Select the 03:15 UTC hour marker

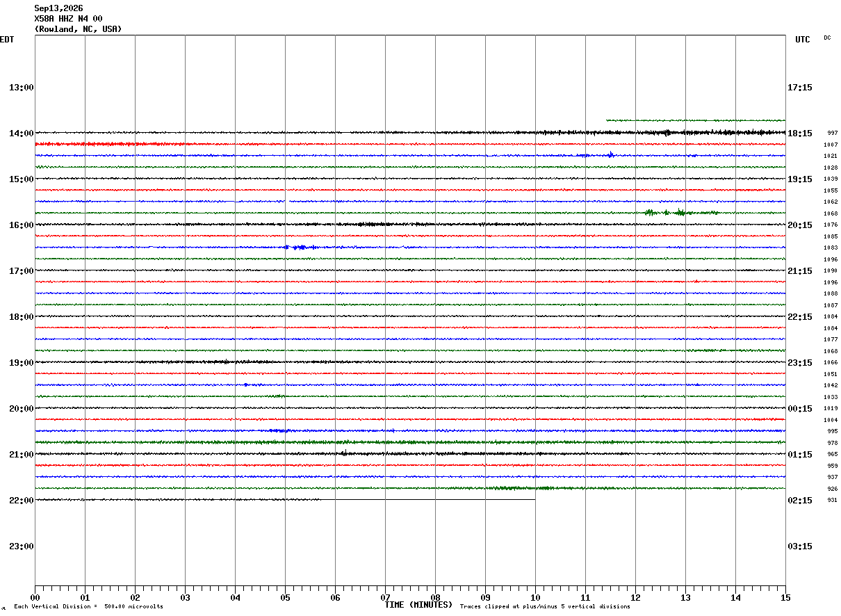coord(800,546)
